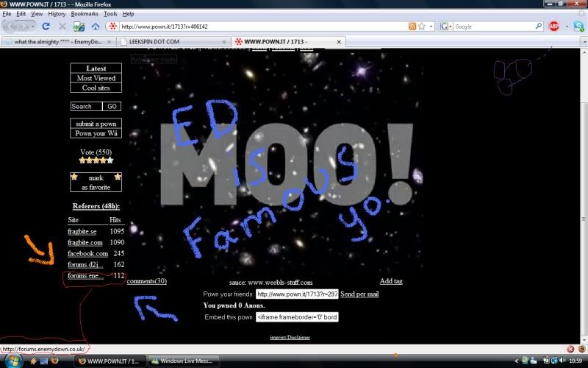This screenshot has width=588, height=368.
Task: Open the Bookmarks menu
Action: click(x=84, y=14)
